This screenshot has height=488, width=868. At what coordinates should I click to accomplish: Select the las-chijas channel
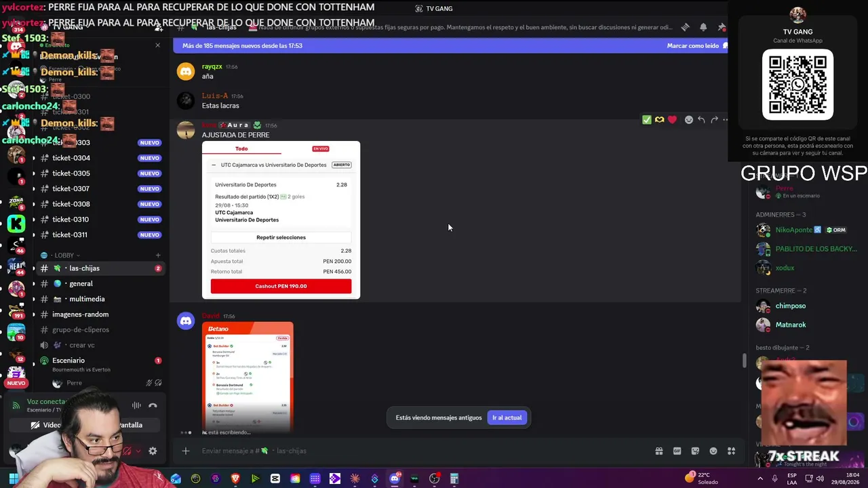tap(100, 268)
